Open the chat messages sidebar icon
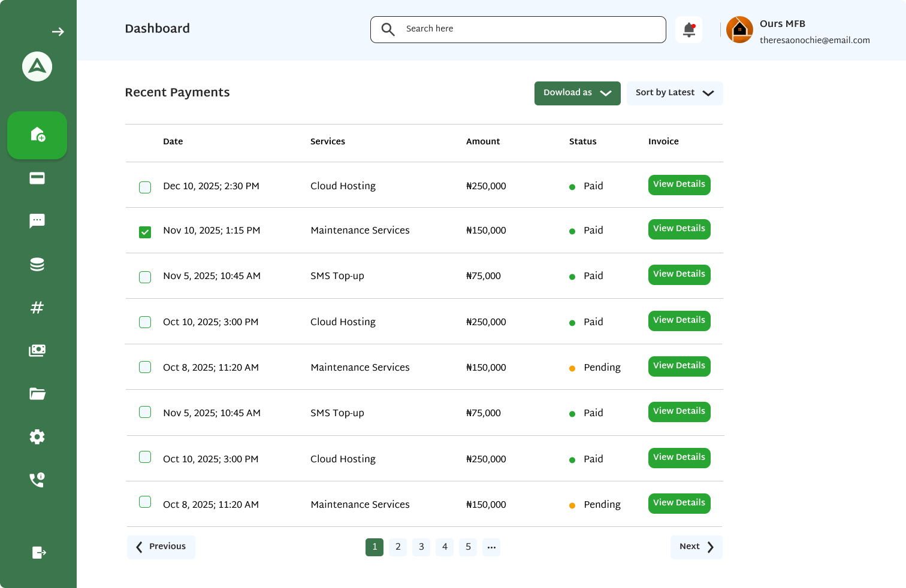This screenshot has width=906, height=588. click(37, 221)
